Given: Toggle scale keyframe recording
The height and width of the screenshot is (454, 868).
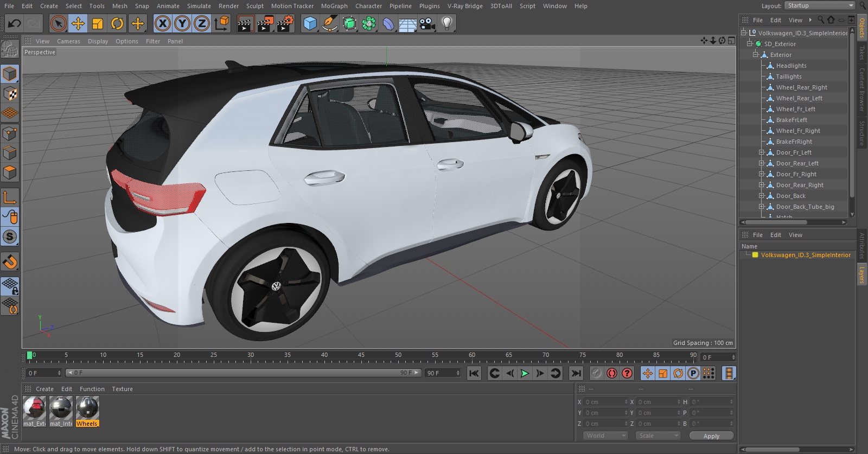Looking at the screenshot, I should coord(663,373).
